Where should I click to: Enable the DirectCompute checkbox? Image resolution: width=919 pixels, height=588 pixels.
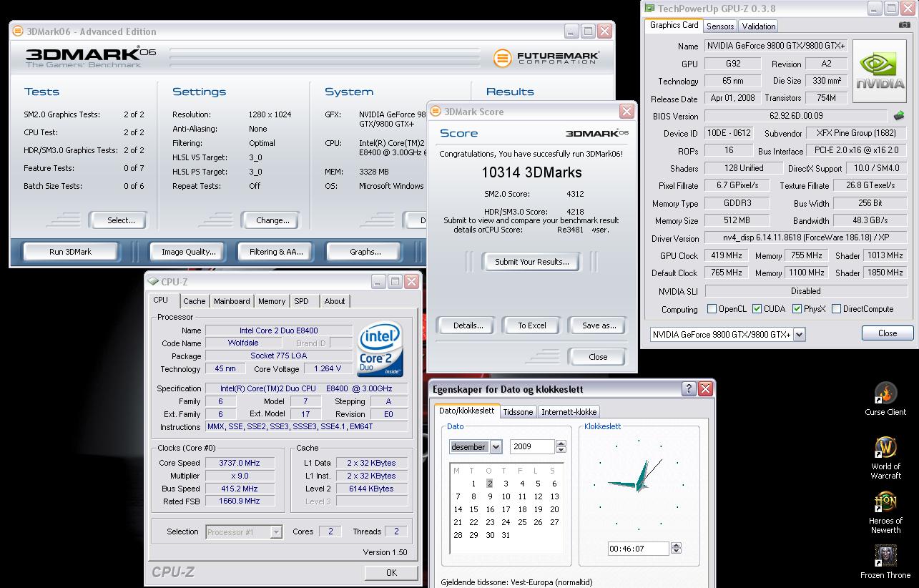coord(835,309)
